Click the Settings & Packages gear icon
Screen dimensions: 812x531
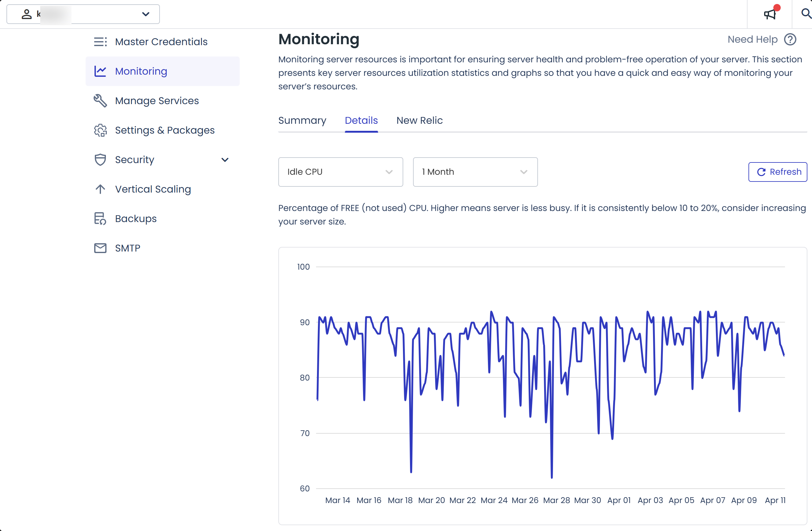point(100,130)
